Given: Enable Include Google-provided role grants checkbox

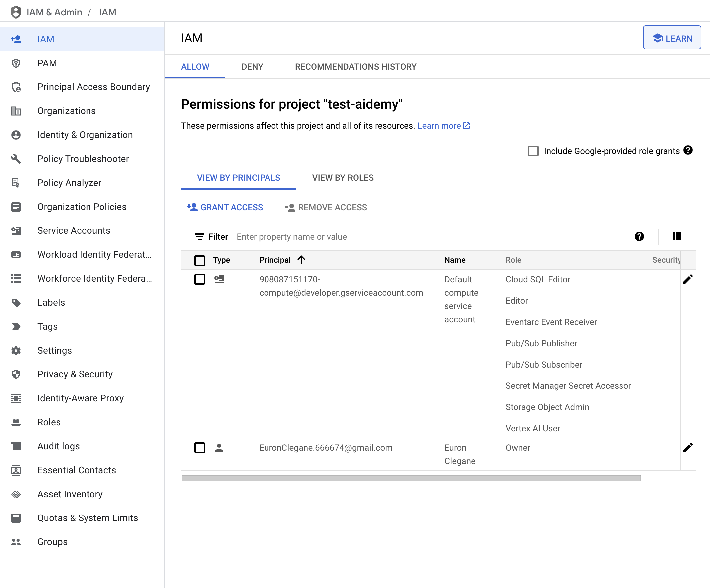Looking at the screenshot, I should tap(532, 151).
